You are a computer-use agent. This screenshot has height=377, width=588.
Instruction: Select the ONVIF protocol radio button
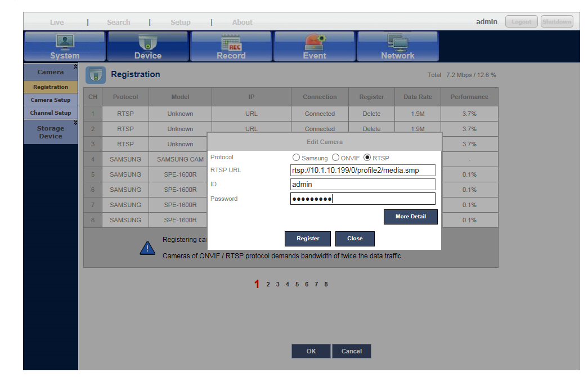(x=335, y=158)
